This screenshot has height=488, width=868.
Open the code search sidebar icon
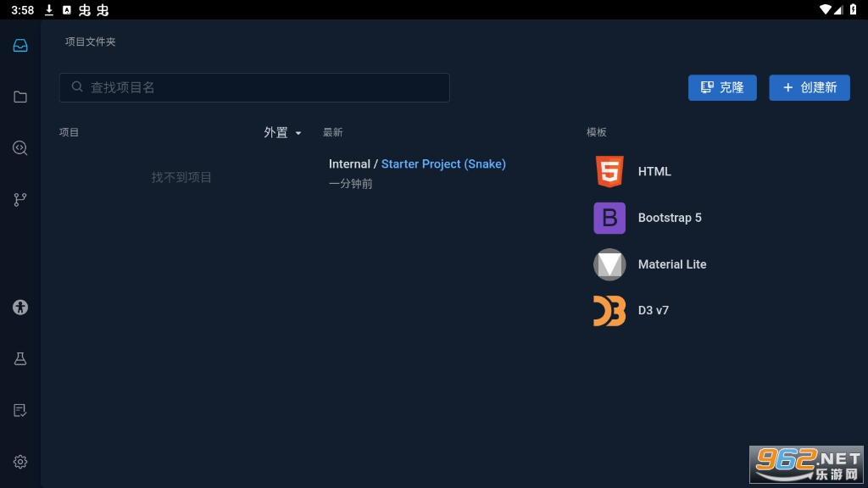tap(20, 148)
